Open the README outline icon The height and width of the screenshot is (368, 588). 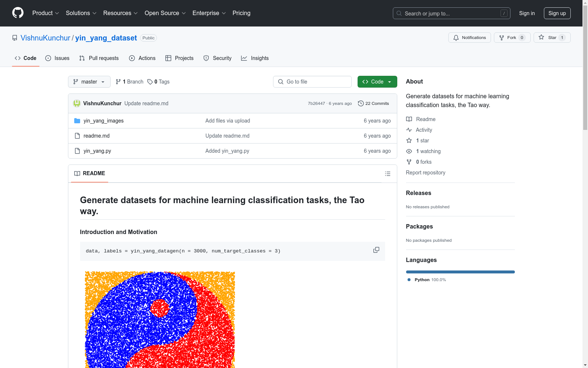(387, 174)
